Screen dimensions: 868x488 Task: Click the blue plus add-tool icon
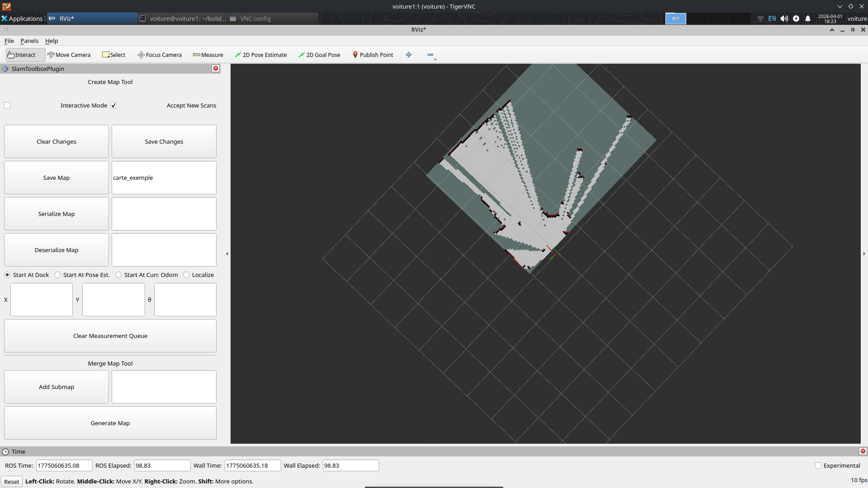[x=409, y=55]
